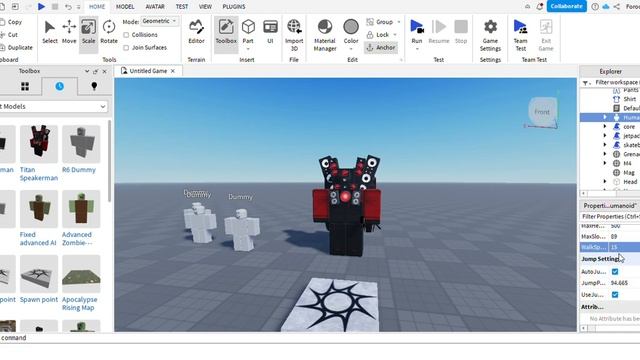
Task: Open the Mode Geometric dropdown
Action: [x=160, y=21]
